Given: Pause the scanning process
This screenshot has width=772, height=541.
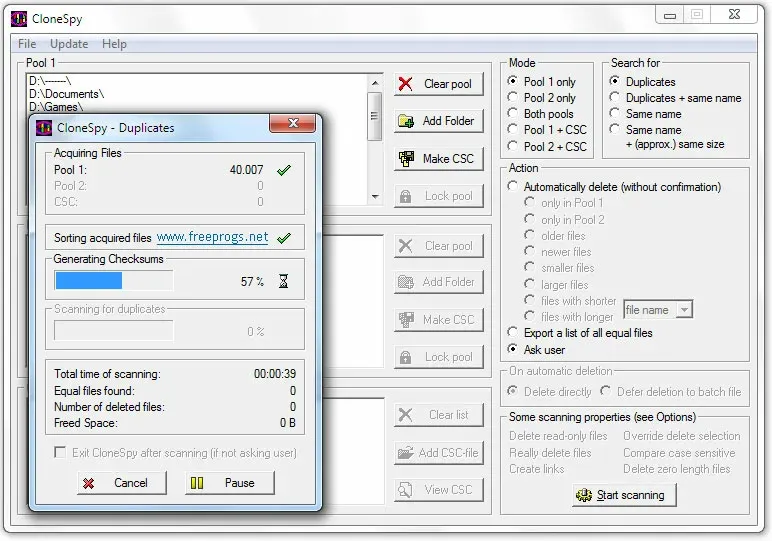Looking at the screenshot, I should 229,483.
